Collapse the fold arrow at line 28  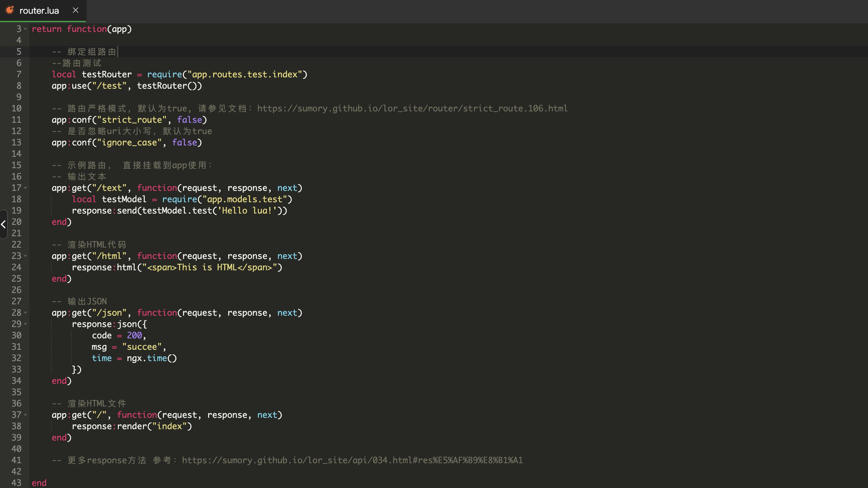click(26, 313)
